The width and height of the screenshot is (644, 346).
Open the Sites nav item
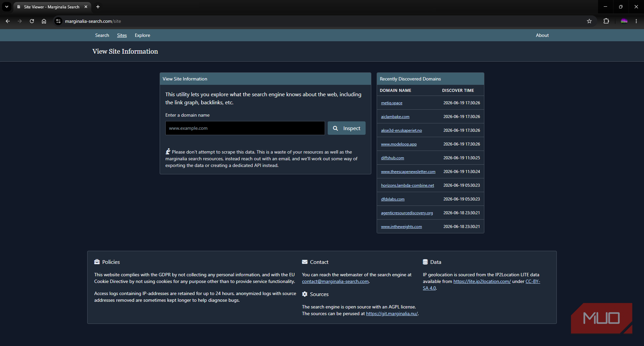122,35
